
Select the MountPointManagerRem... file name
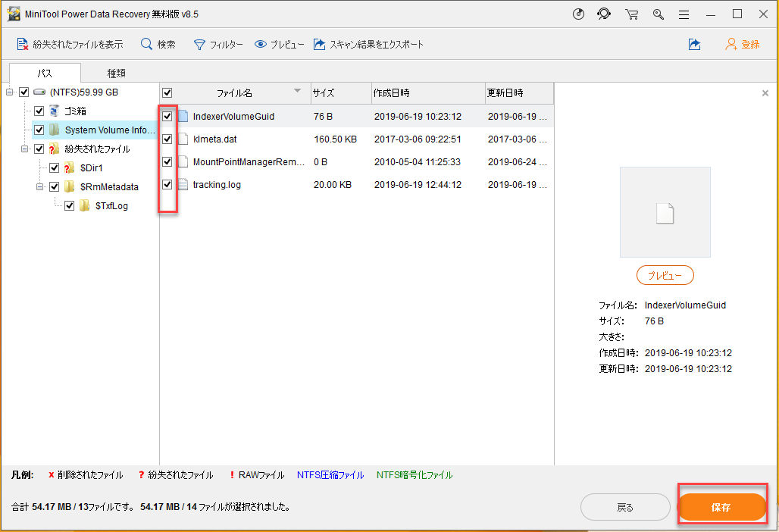(249, 162)
